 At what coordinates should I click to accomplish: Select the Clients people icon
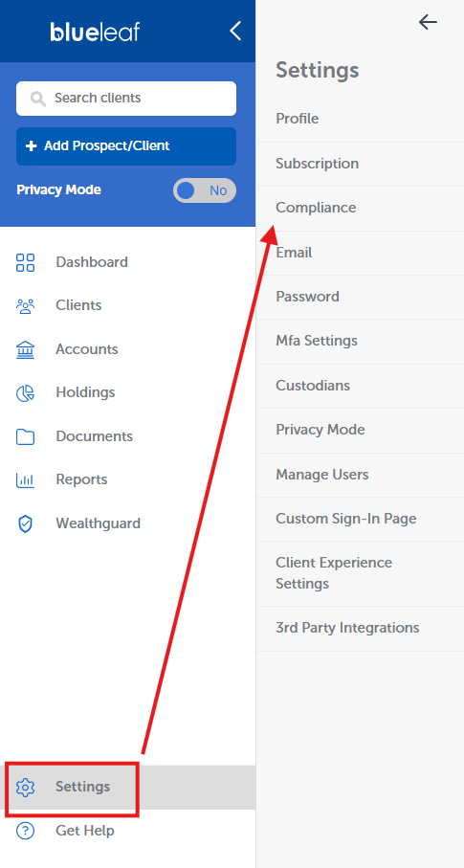tap(26, 306)
